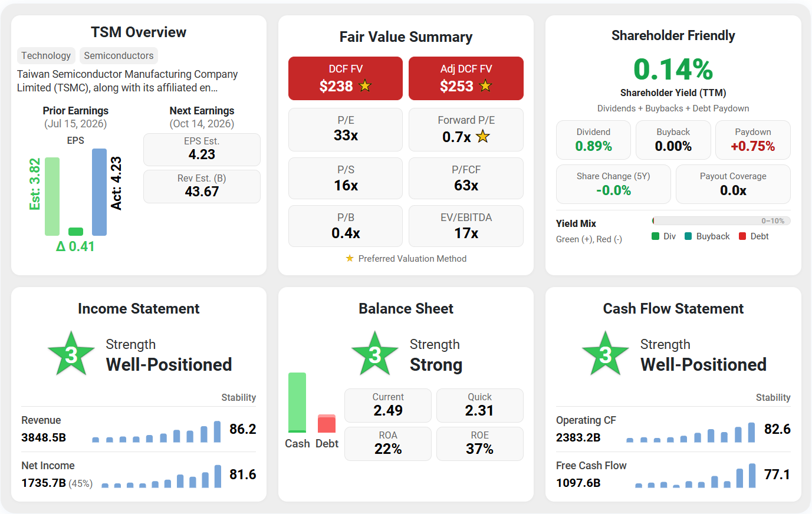Click the star icon in Adj DCF FV card
The width and height of the screenshot is (812, 514).
click(485, 86)
